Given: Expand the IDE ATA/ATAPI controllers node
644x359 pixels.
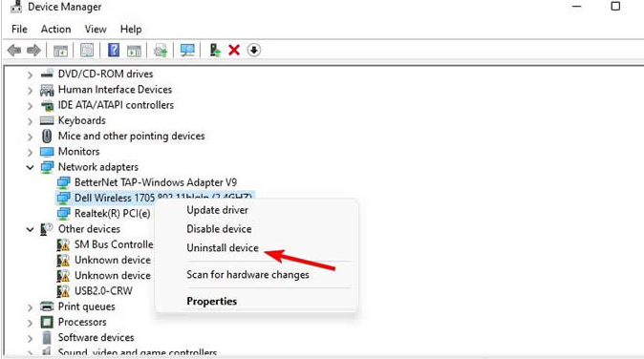Looking at the screenshot, I should point(30,106).
